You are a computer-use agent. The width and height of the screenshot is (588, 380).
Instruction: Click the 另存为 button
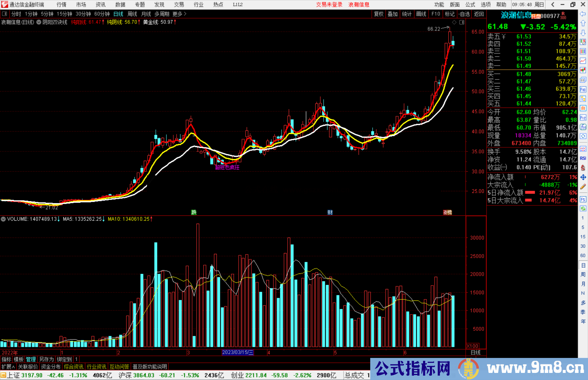point(46,359)
